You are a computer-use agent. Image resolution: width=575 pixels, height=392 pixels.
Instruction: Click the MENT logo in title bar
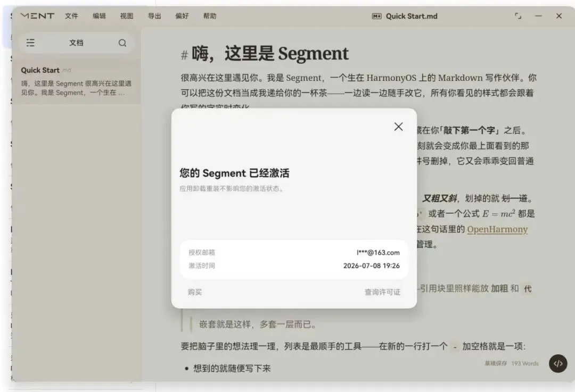(x=37, y=16)
